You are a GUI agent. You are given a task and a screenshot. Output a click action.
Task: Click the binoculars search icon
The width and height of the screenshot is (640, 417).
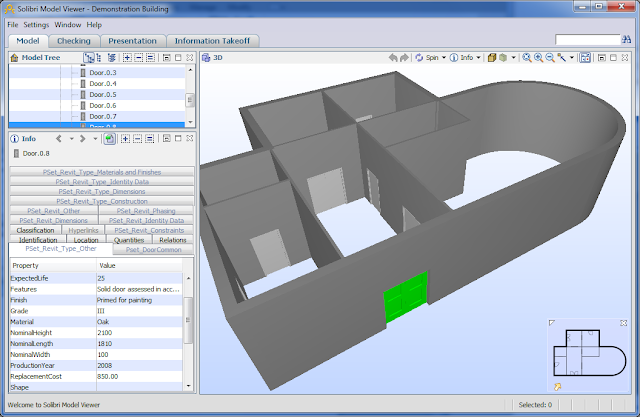(626, 40)
